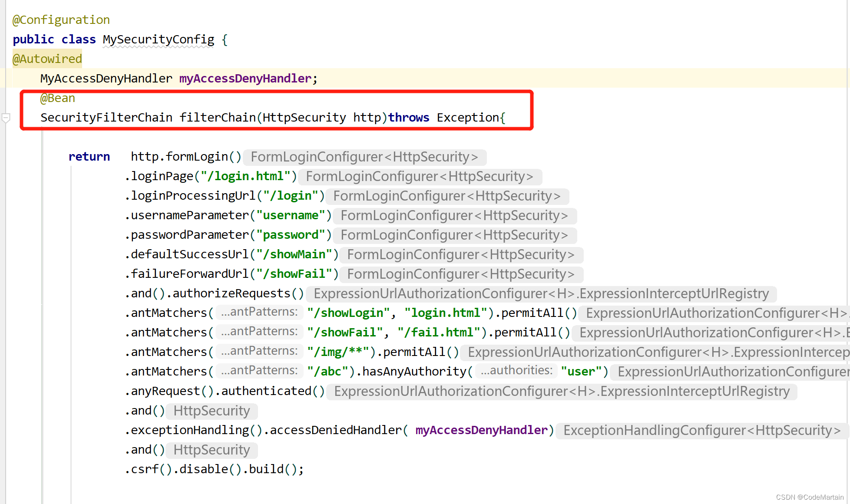Collapse the filterChain method fold marker in the gutter
This screenshot has height=504, width=850.
(x=6, y=118)
